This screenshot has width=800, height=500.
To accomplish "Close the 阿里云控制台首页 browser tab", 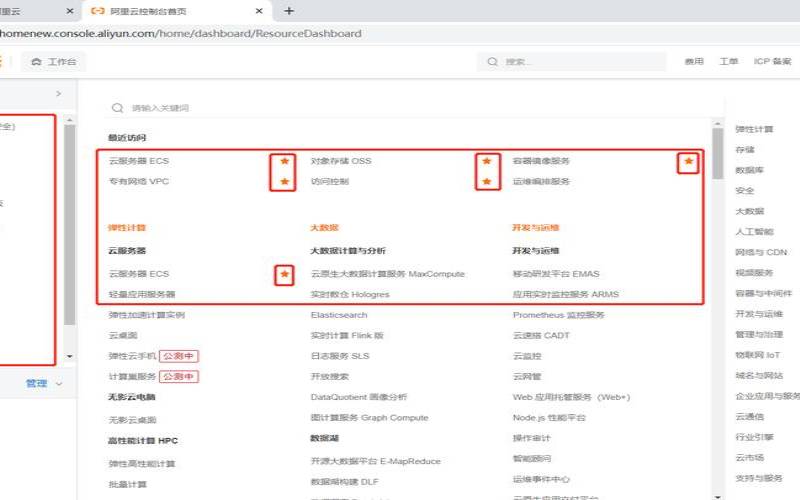I will point(259,11).
